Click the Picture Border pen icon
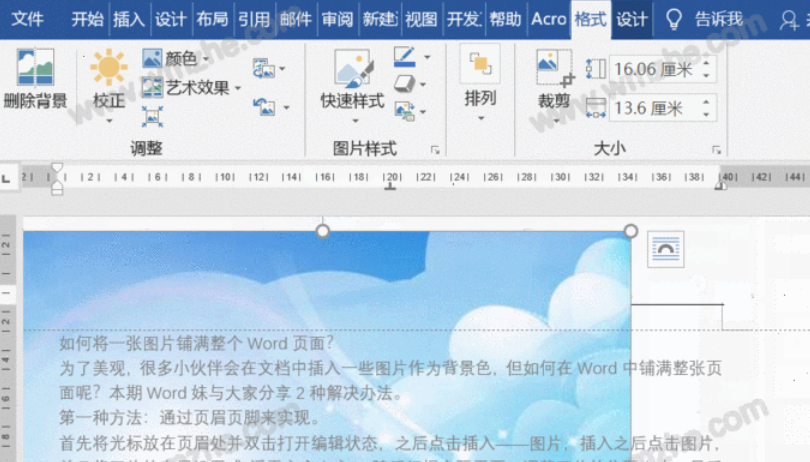810x462 pixels. 404,57
